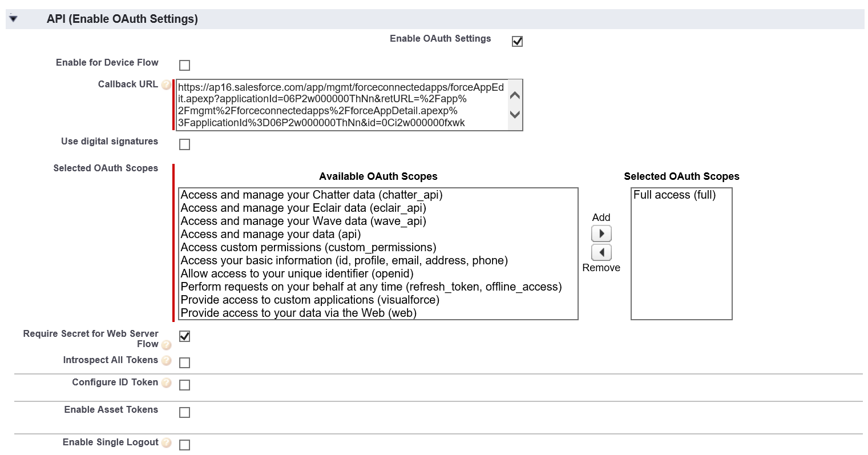Uncheck Enable OAuth Settings checkbox

coord(517,41)
